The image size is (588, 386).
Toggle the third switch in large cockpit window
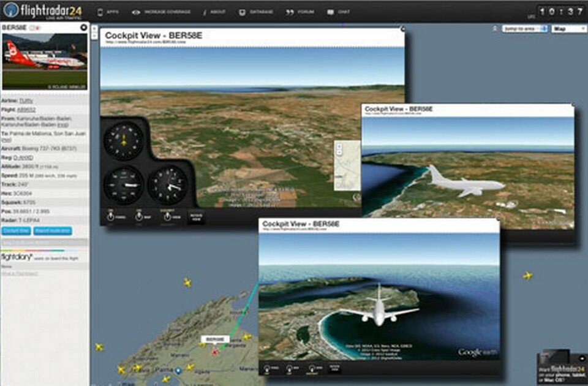[168, 216]
